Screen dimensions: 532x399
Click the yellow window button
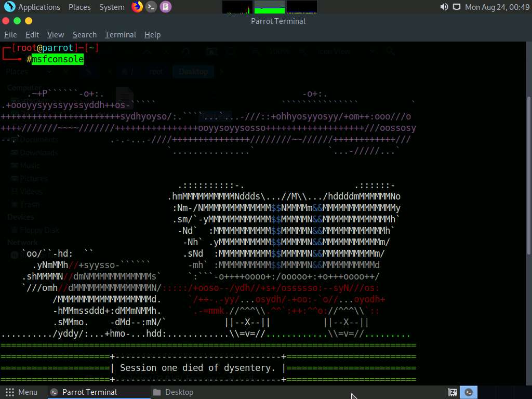[x=29, y=21]
